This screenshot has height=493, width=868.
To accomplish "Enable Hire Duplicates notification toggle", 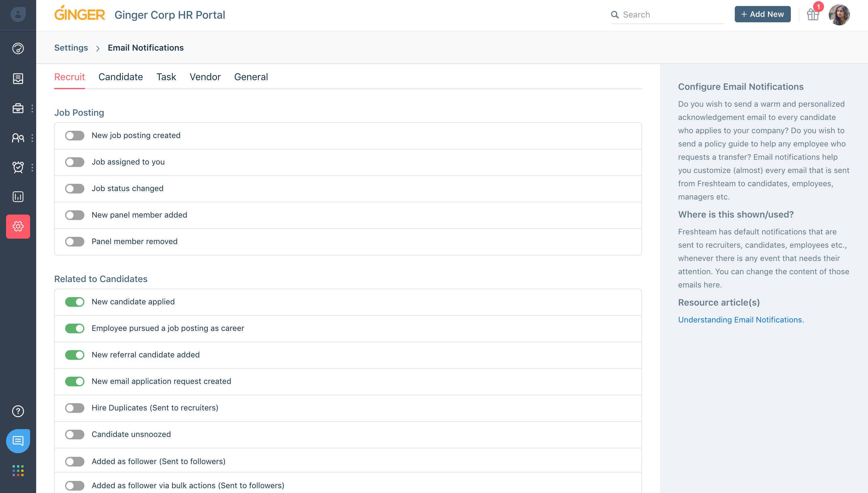I will coord(74,408).
